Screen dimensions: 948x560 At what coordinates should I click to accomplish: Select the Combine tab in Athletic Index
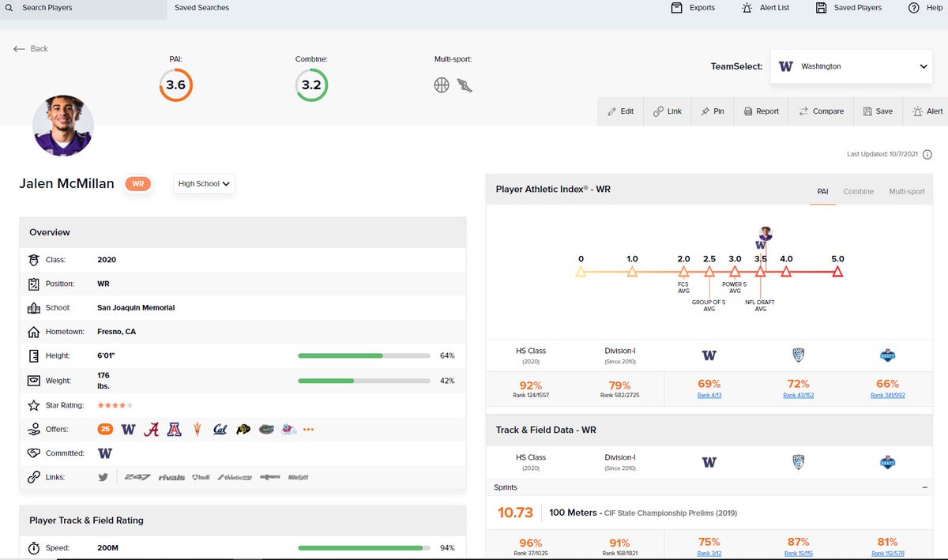[x=859, y=191]
